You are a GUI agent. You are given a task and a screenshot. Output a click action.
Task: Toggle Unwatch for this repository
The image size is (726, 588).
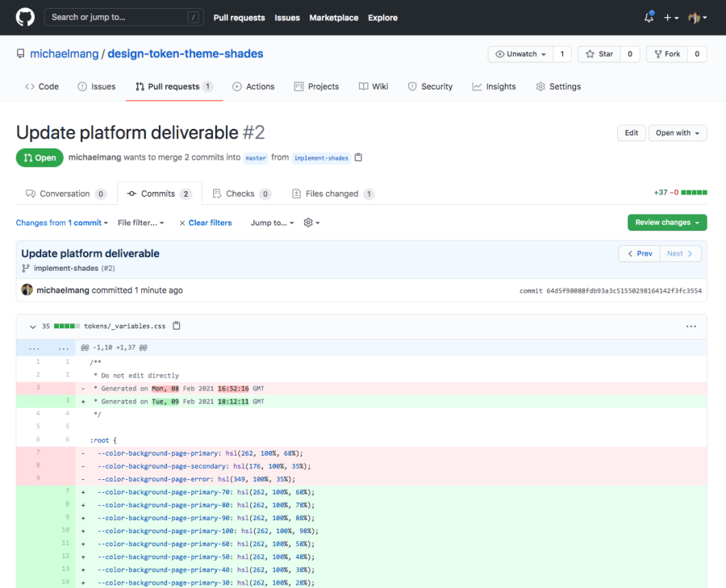pos(521,54)
